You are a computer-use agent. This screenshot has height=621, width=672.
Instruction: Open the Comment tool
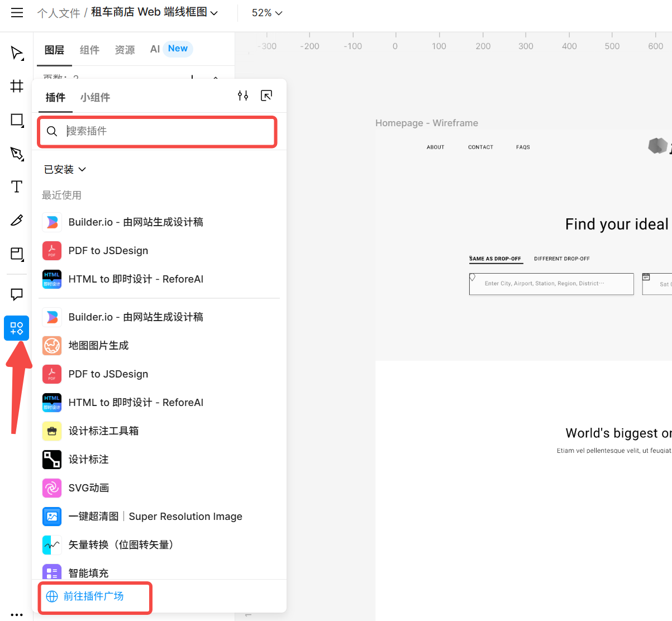point(16,294)
